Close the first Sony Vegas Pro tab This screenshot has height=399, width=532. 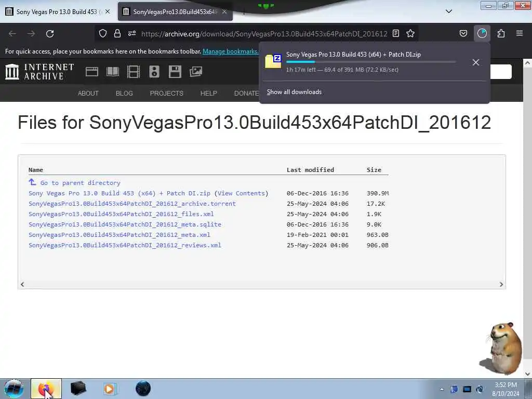[x=108, y=11]
